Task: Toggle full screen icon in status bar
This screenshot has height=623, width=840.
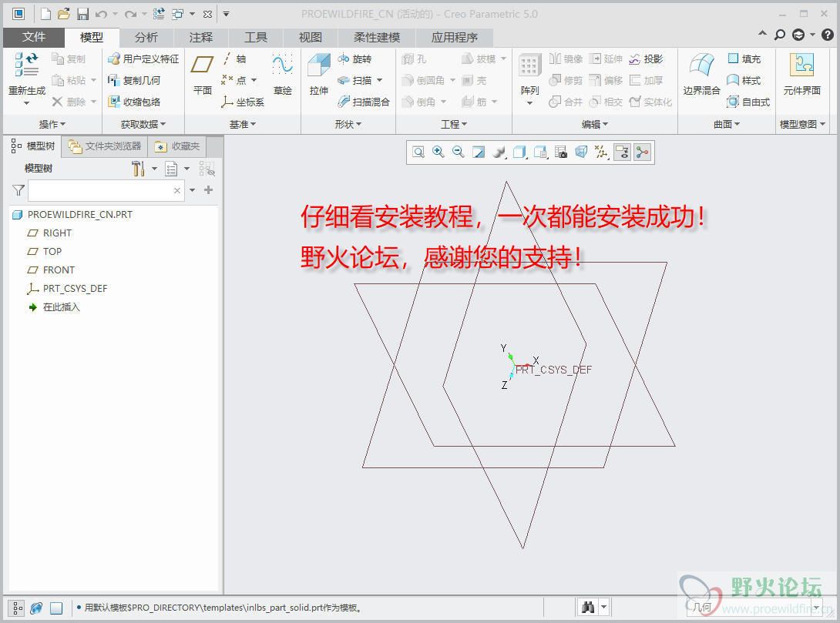Action: coord(56,608)
